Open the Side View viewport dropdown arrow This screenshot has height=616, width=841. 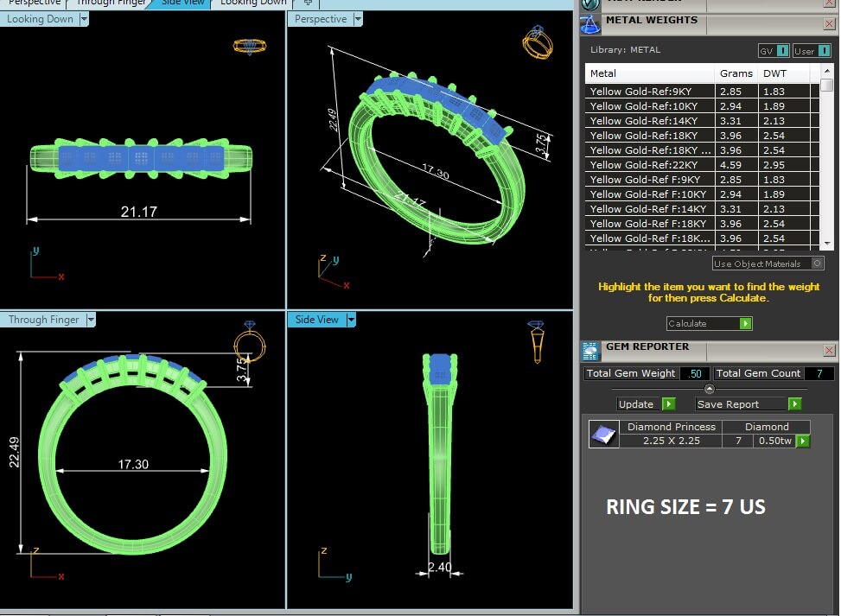pyautogui.click(x=351, y=320)
